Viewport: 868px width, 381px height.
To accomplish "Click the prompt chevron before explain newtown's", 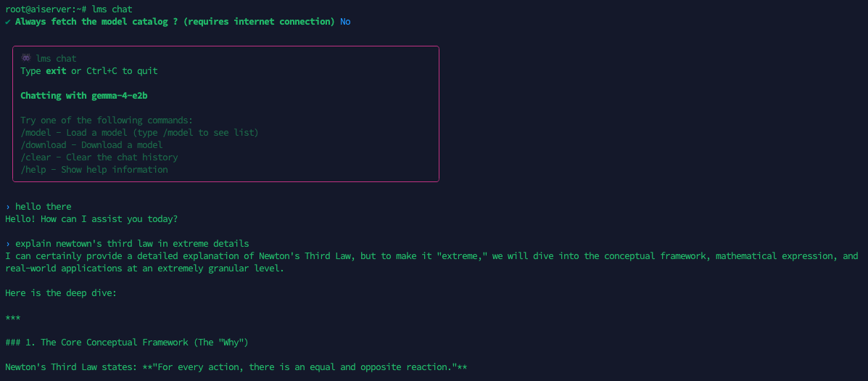I will click(x=8, y=244).
